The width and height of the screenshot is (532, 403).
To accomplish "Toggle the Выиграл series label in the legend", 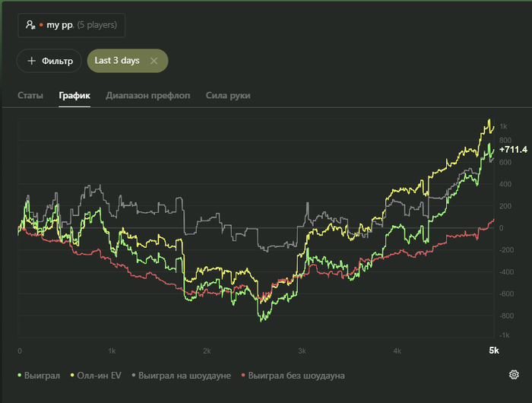I will click(42, 376).
